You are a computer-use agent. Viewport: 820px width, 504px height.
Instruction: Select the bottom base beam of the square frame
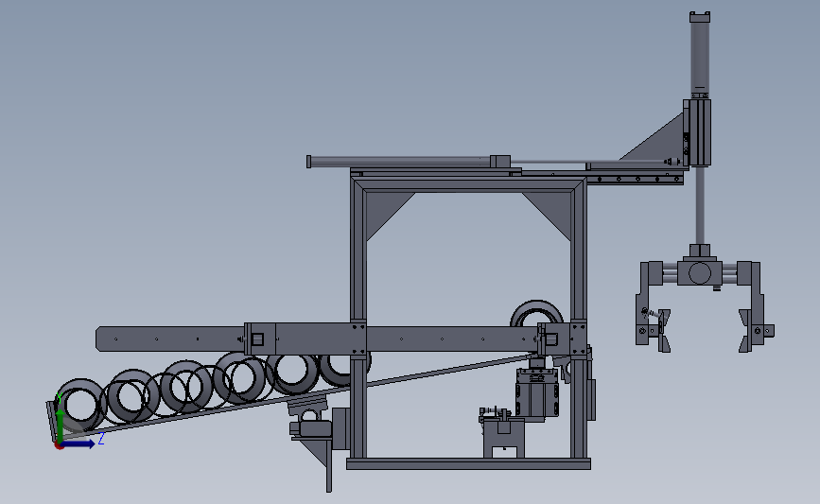coord(468,463)
